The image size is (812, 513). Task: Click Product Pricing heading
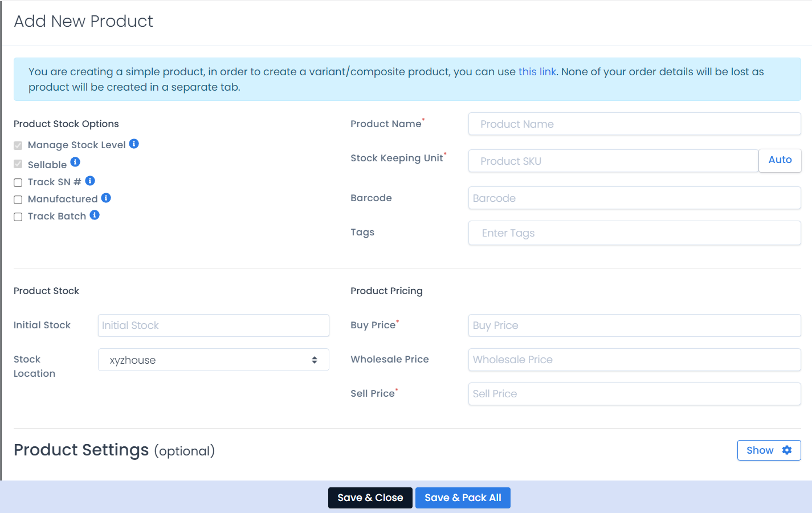pyautogui.click(x=386, y=291)
